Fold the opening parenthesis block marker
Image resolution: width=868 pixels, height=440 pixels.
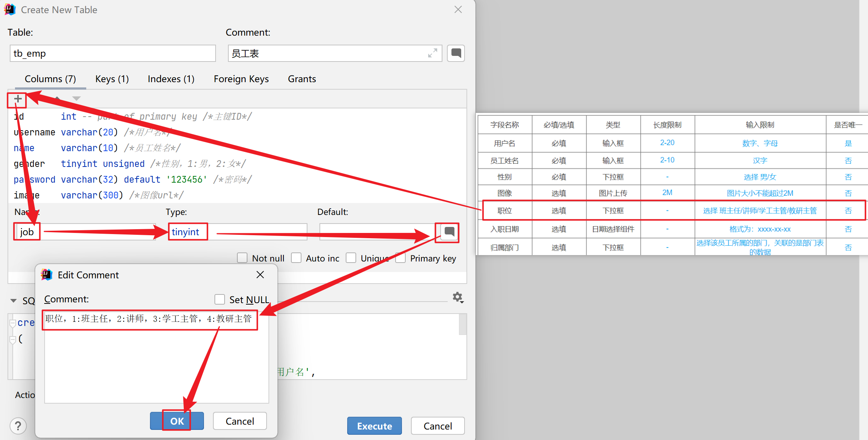tap(12, 339)
